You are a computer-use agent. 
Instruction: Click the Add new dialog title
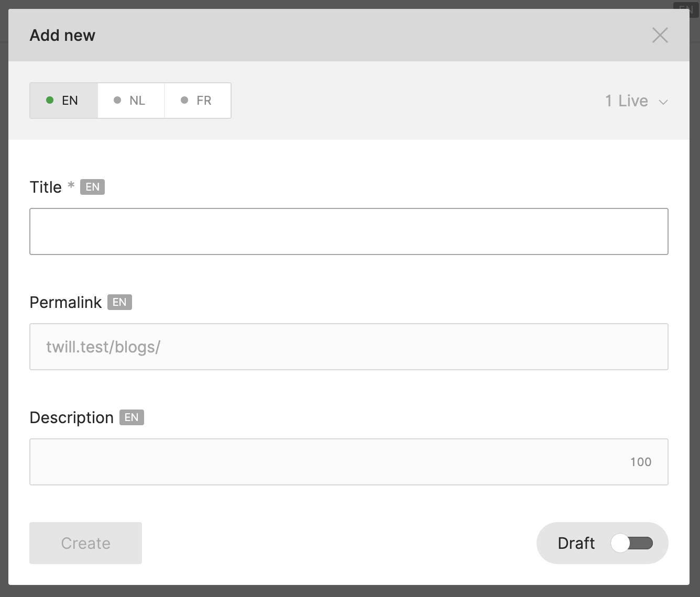click(x=62, y=35)
